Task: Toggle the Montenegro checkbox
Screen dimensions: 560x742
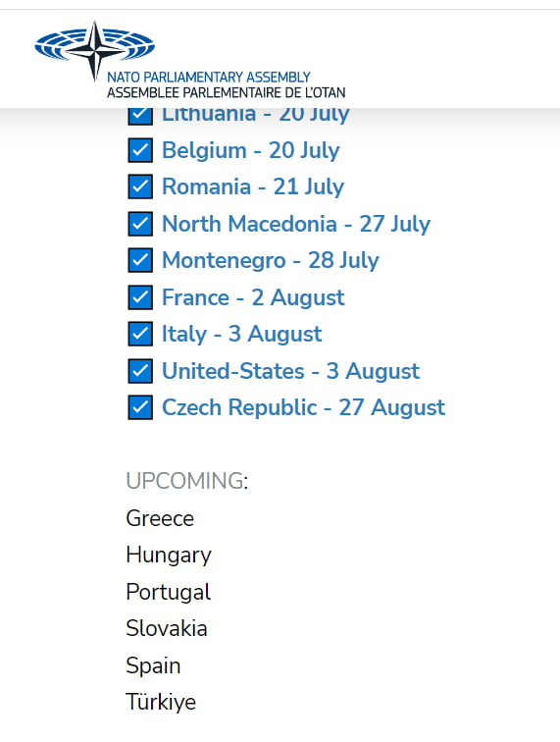Action: pyautogui.click(x=140, y=260)
